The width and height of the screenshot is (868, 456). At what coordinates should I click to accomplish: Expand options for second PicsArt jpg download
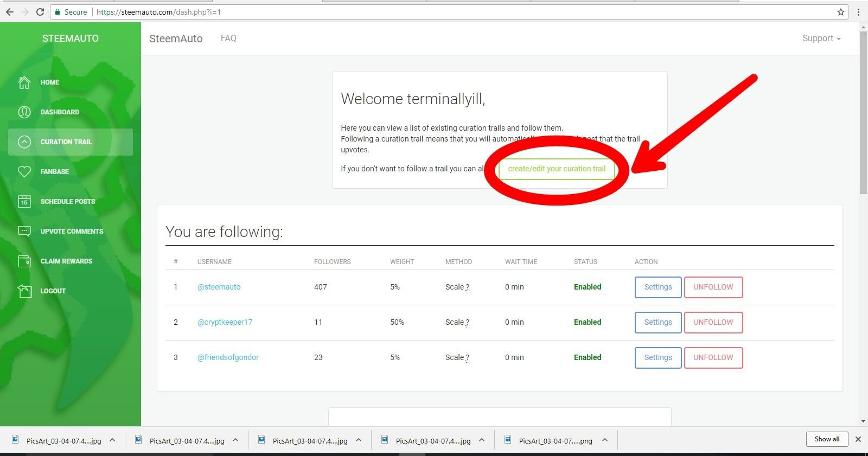pos(235,440)
